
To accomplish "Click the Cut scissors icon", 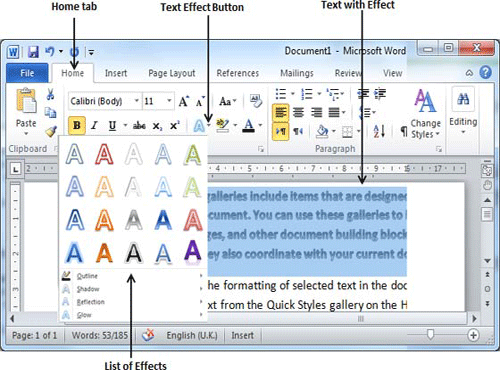I will pos(50,94).
